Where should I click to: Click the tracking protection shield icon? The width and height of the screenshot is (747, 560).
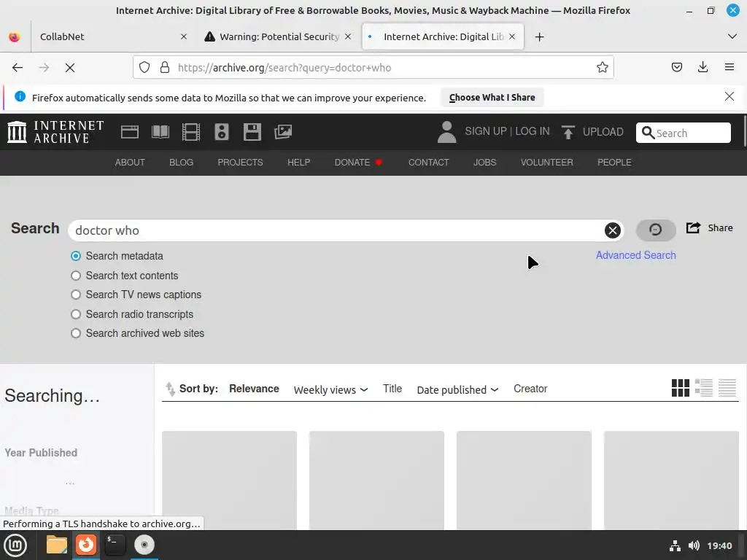(144, 68)
